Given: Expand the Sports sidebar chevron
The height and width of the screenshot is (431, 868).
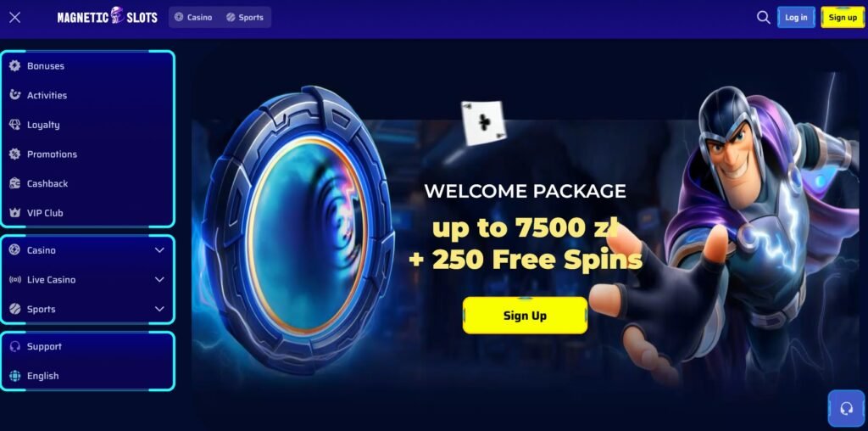Looking at the screenshot, I should pyautogui.click(x=159, y=309).
